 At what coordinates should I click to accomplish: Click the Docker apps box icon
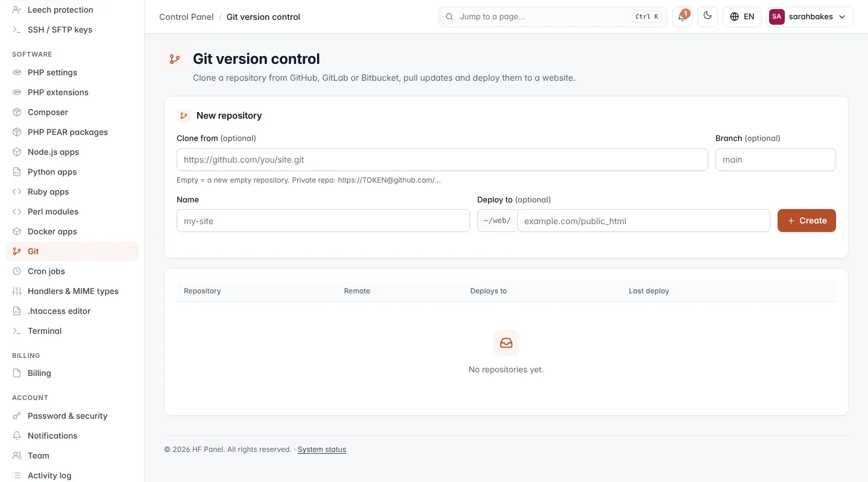(17, 231)
